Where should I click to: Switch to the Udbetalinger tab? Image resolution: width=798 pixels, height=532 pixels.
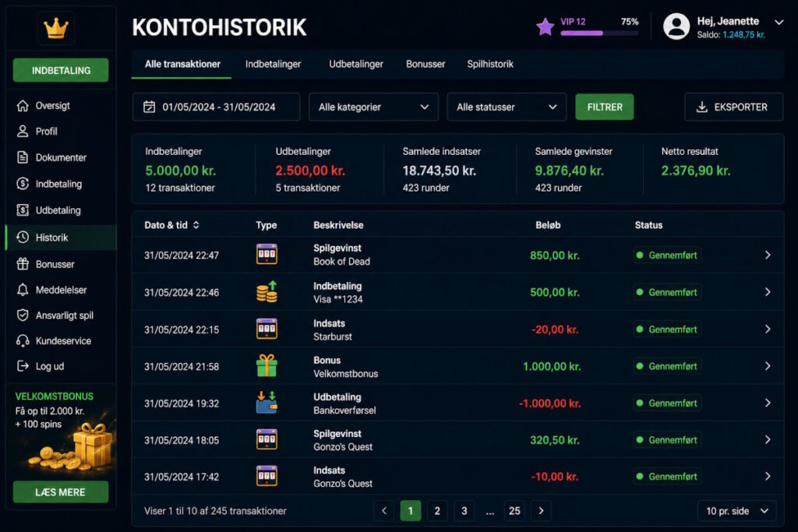pos(355,64)
